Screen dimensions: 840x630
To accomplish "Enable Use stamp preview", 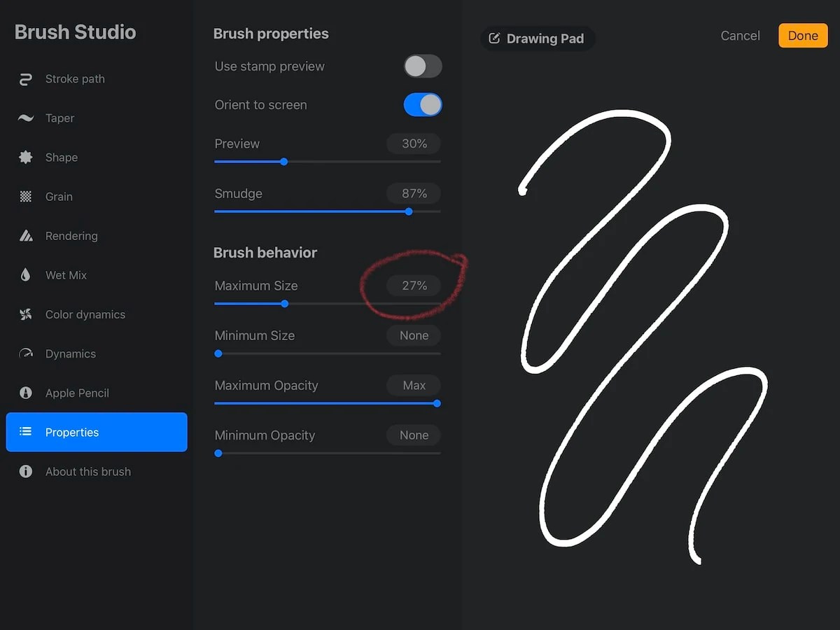I will [x=422, y=66].
